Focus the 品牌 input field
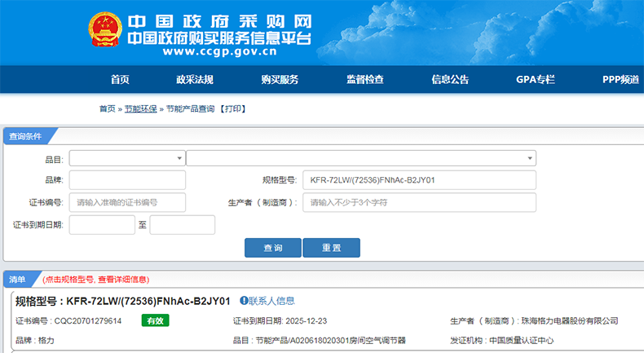The width and height of the screenshot is (644, 353). pos(127,180)
